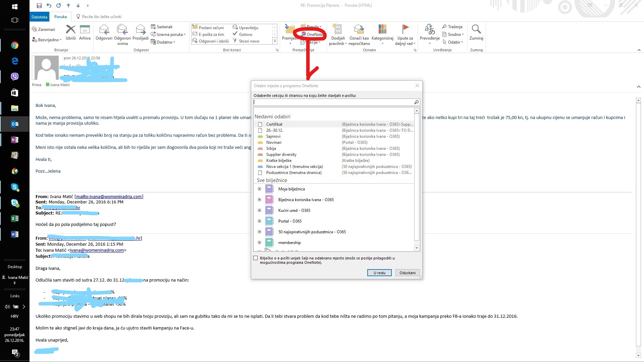Open the Dodatno more-actions dropdown
This screenshot has width=644, height=362.
click(x=163, y=42)
